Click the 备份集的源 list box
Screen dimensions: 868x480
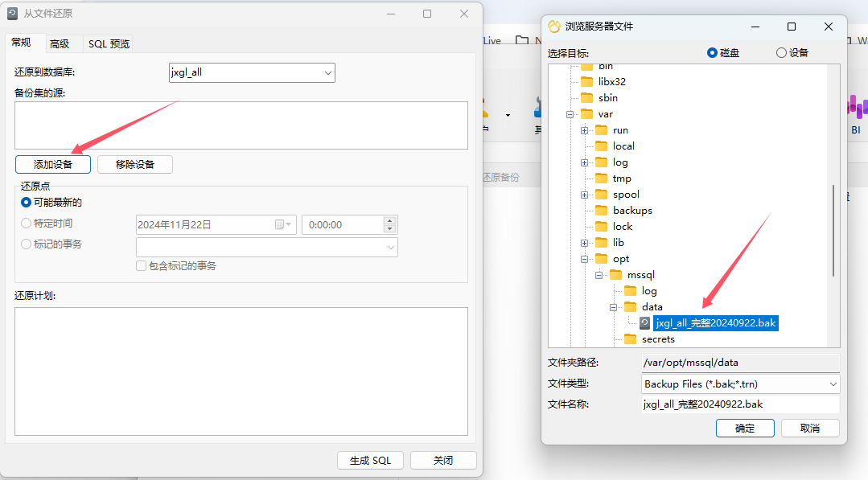pyautogui.click(x=241, y=125)
